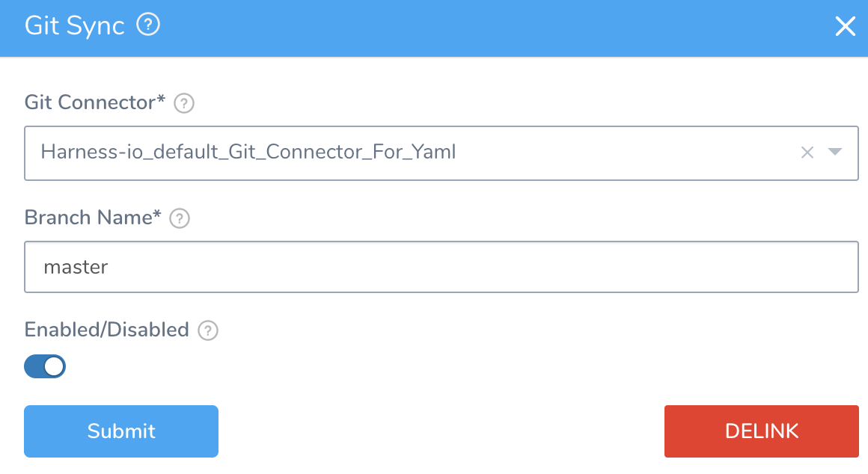Open the Git Sync help icon
The width and height of the screenshot is (868, 474).
coord(148,25)
